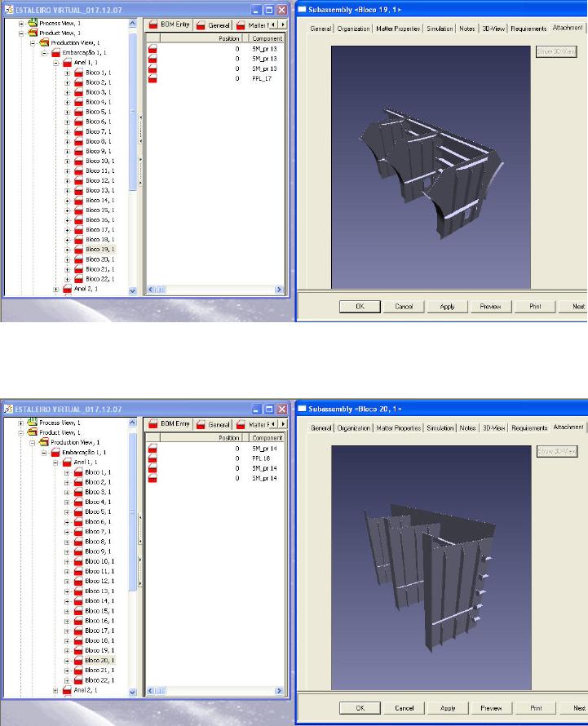Click the horizontal scrollbar under the bottom BOM list

coord(214,692)
